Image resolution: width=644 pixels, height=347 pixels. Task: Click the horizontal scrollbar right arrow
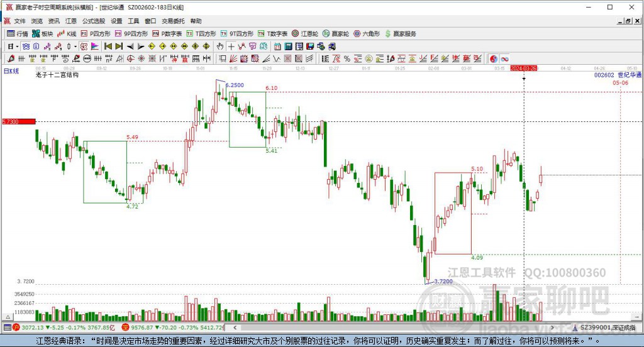pos(553,328)
